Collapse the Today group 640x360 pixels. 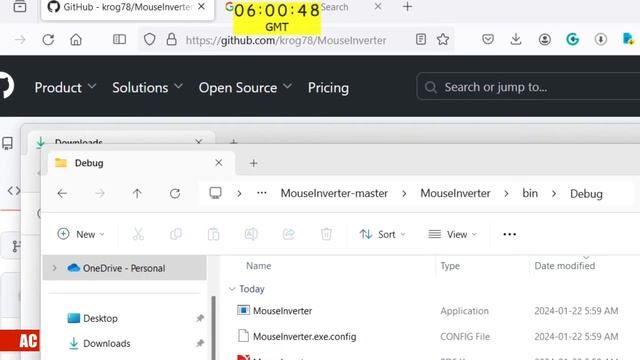tap(232, 289)
